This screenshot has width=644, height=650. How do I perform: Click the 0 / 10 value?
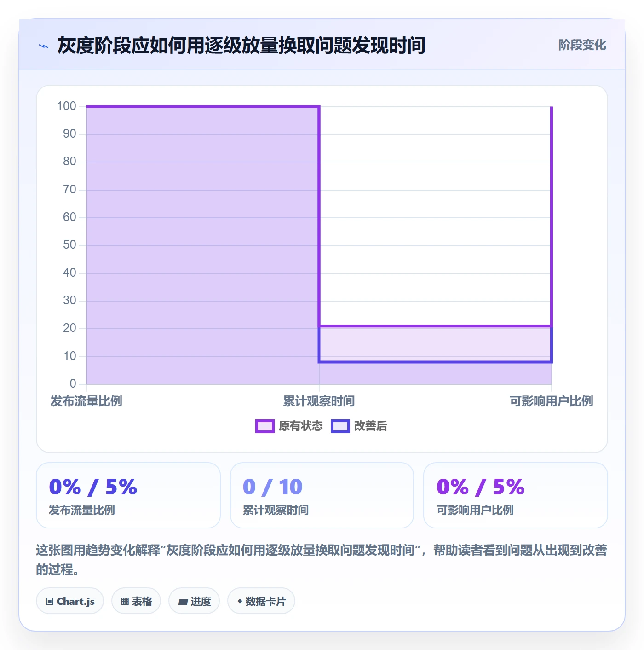(272, 487)
